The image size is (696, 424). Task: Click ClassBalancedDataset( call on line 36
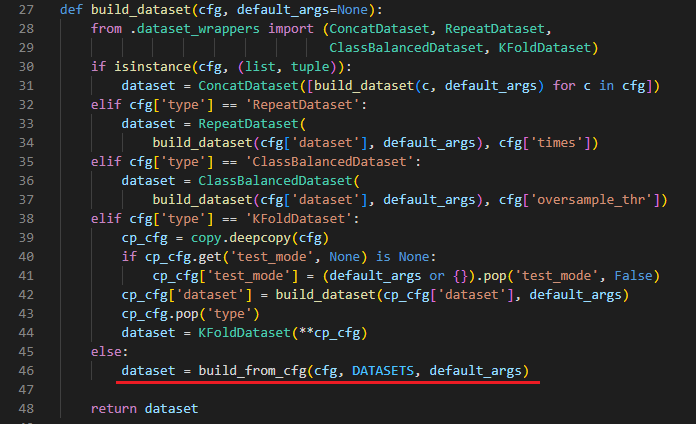279,181
